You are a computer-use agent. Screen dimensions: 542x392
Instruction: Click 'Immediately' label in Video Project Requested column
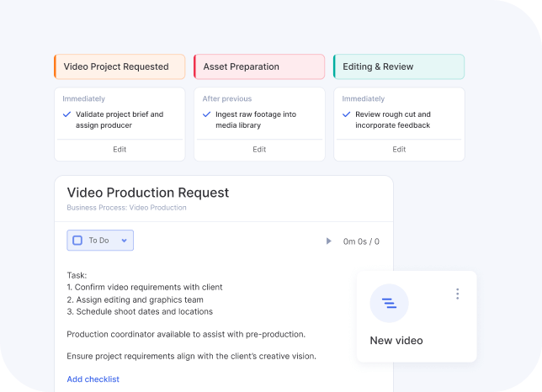(x=83, y=98)
